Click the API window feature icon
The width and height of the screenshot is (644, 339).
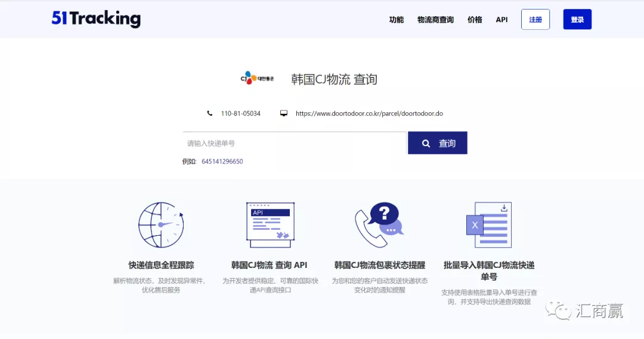(270, 225)
